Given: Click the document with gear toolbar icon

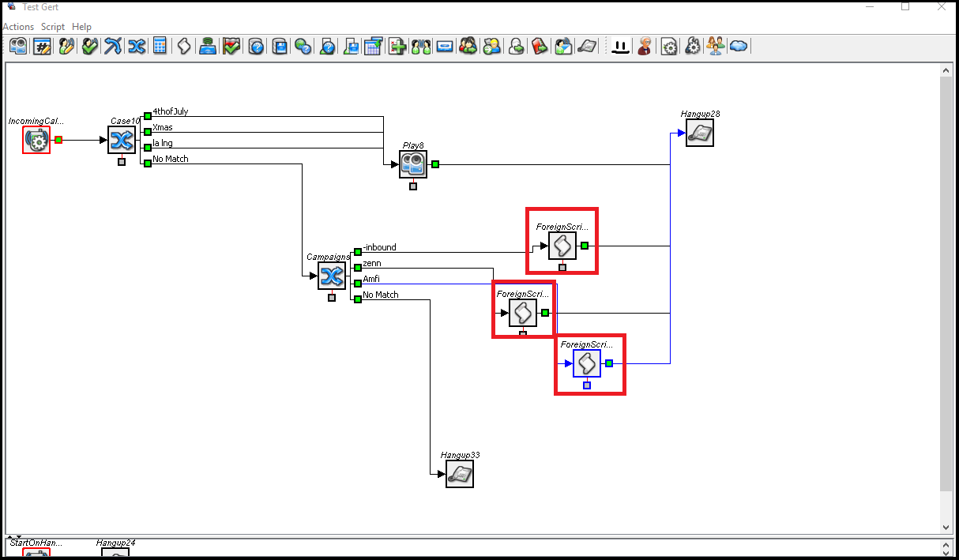Looking at the screenshot, I should pos(668,47).
